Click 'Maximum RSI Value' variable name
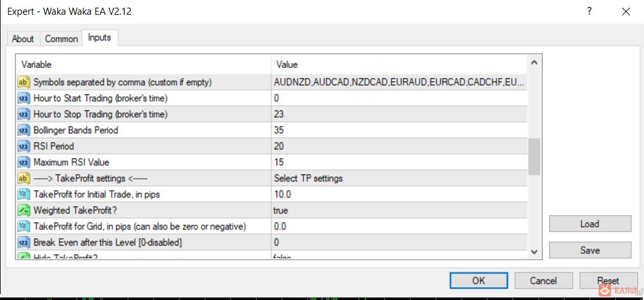 point(71,163)
